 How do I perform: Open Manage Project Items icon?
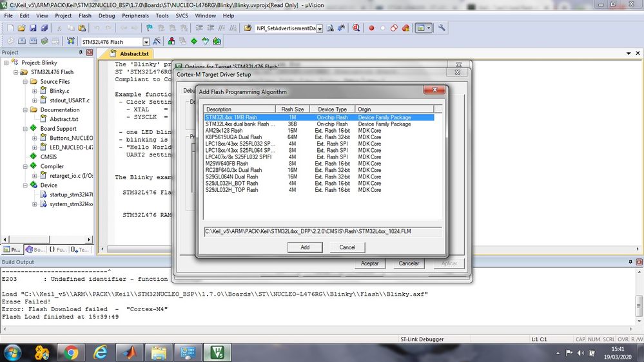(171, 41)
